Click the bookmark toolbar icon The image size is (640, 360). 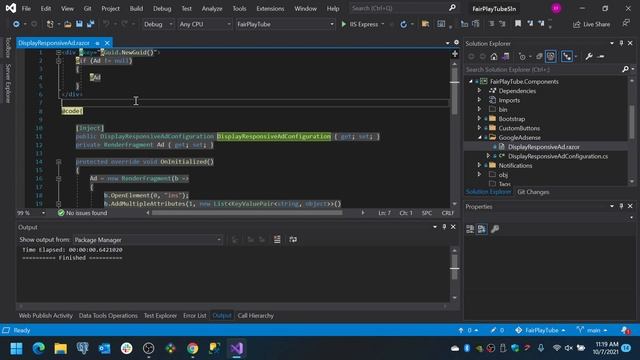point(518,24)
